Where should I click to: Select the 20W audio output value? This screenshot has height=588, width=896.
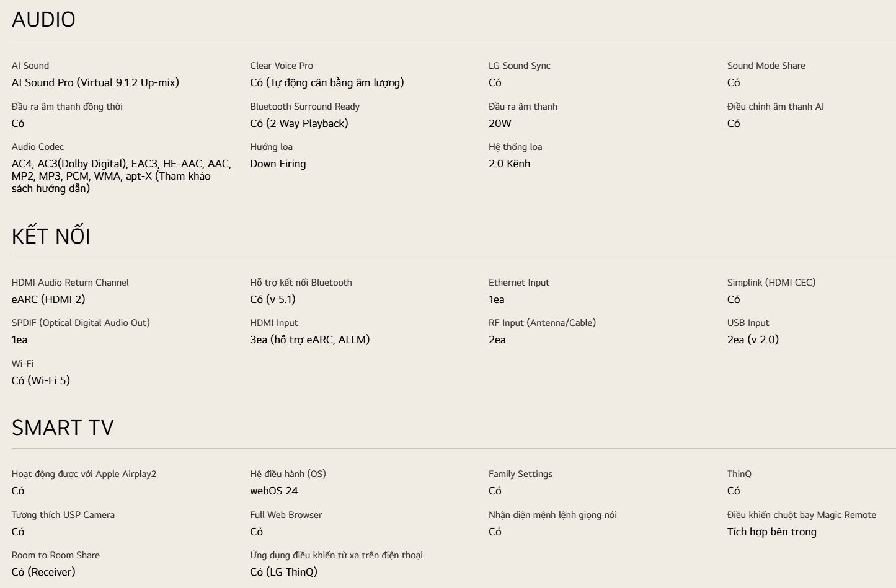coord(500,123)
